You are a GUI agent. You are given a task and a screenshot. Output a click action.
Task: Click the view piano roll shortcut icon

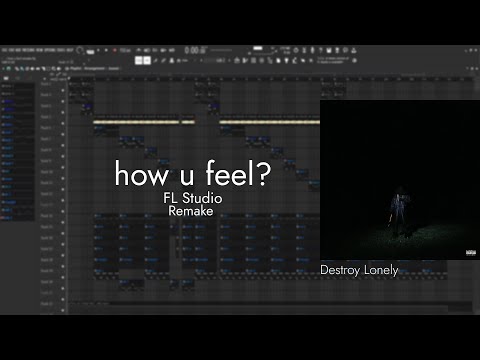245,61
